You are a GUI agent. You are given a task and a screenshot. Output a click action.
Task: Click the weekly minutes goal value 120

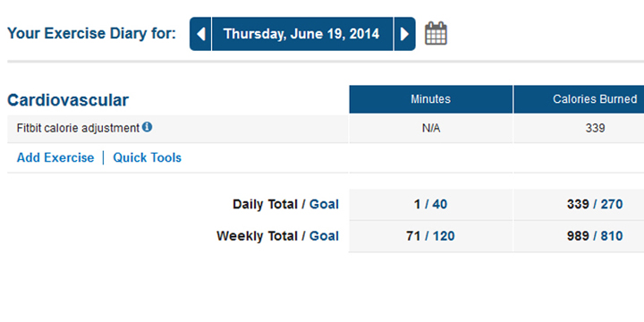(443, 236)
